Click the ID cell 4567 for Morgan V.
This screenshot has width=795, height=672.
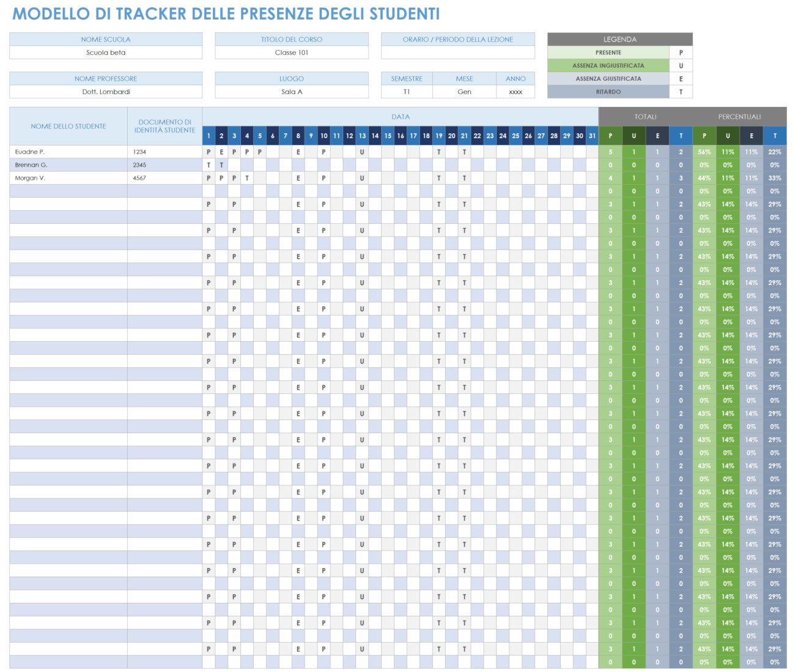coord(139,178)
